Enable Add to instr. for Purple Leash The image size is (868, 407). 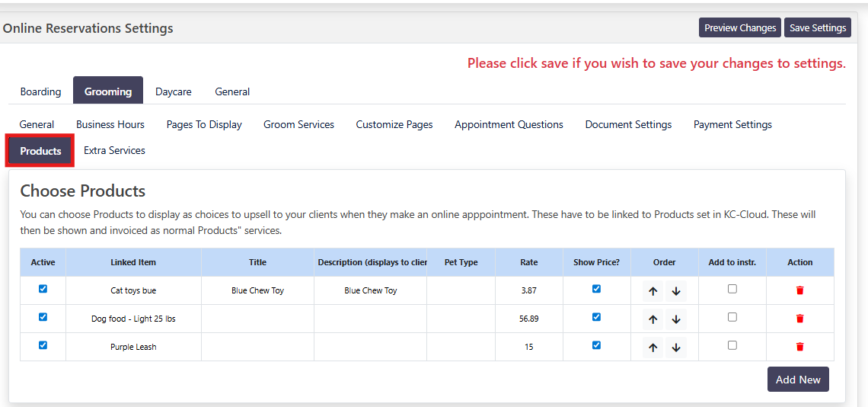732,345
